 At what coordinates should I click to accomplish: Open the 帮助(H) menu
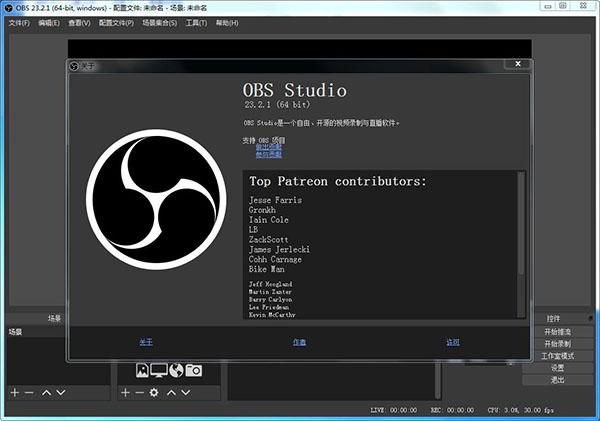click(x=227, y=23)
